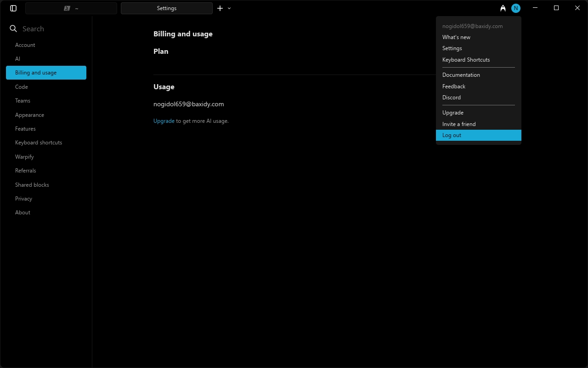588x368 pixels.
Task: Click the user avatar N icon
Action: pos(516,8)
